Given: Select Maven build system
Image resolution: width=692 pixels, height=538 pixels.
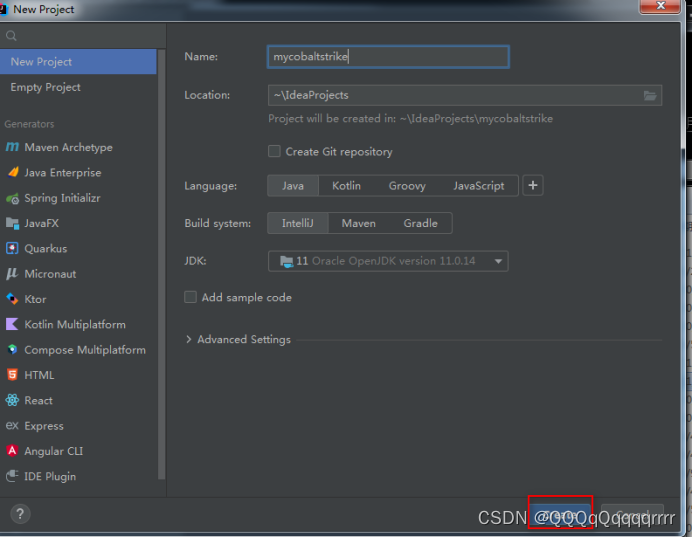Looking at the screenshot, I should coord(359,223).
